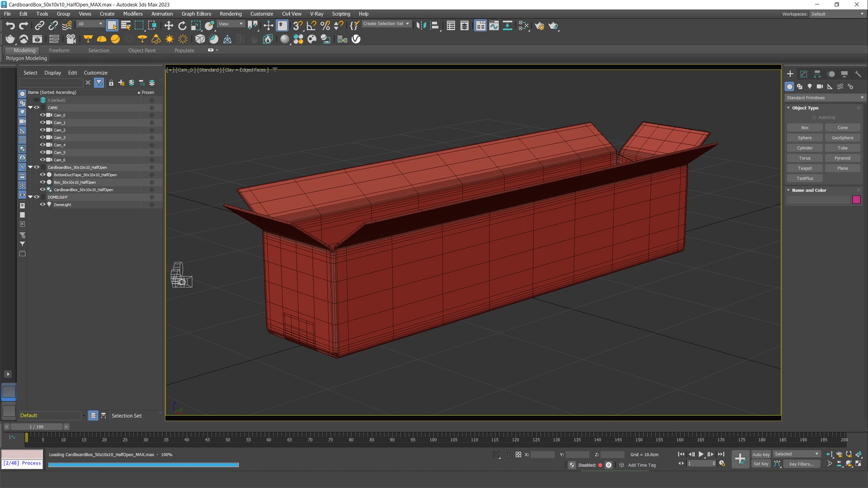Image resolution: width=868 pixels, height=488 pixels.
Task: Collapse the DOMELIGHT layer
Action: (30, 197)
